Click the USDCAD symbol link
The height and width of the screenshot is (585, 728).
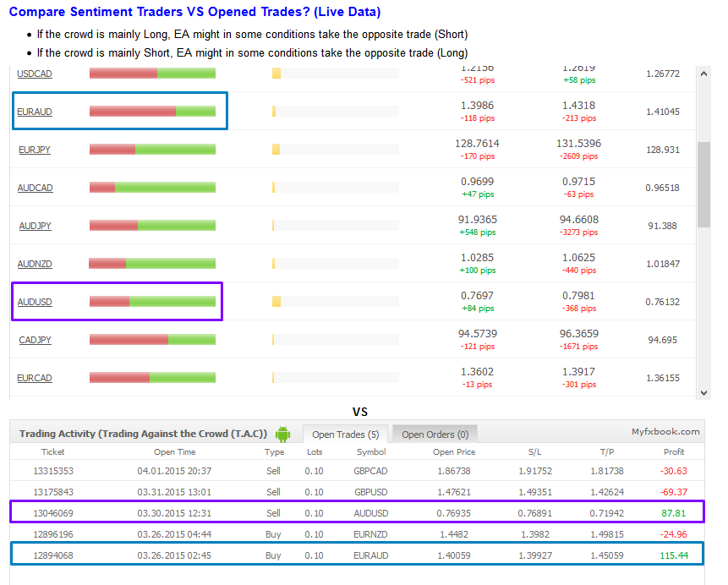35,74
